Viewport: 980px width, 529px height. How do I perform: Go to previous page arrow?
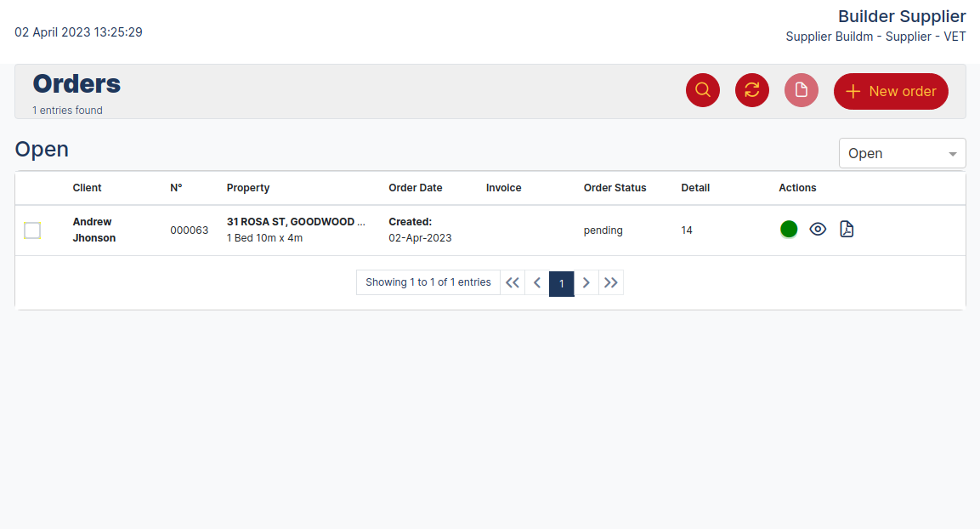537,283
